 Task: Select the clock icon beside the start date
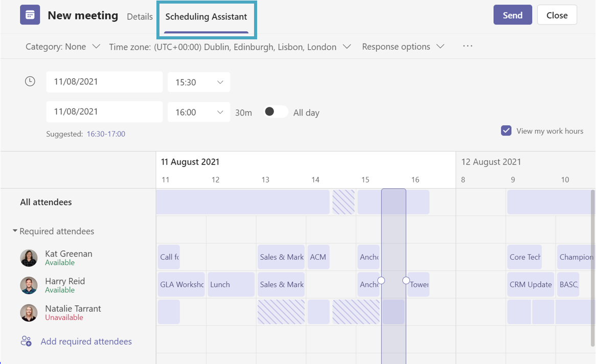coord(30,81)
